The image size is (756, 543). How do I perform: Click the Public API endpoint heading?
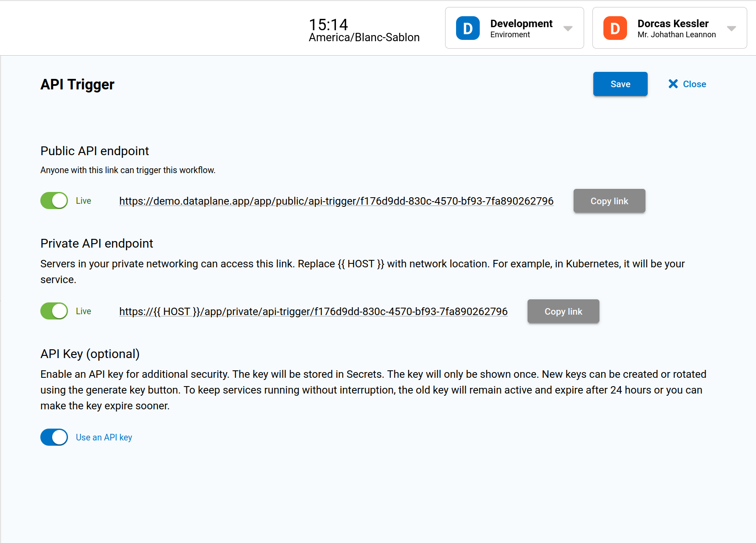95,151
